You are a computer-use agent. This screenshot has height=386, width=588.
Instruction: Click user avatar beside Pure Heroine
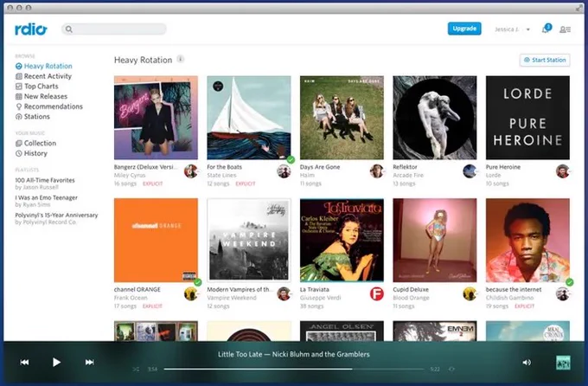click(563, 171)
